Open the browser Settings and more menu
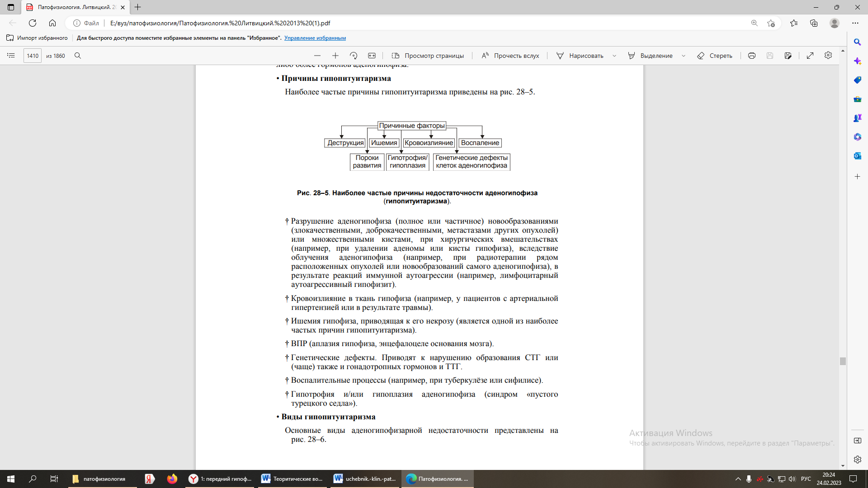Screen dimensions: 868x488 [x=855, y=23]
